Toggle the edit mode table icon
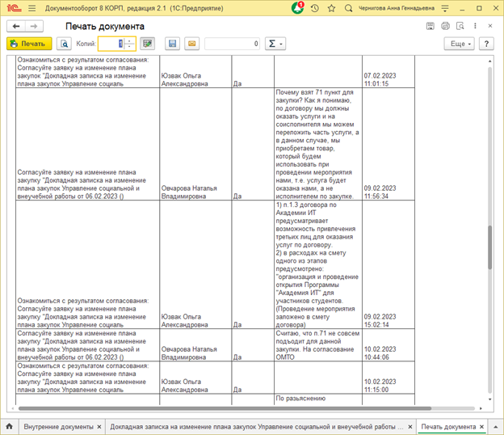This screenshot has width=504, height=435. pos(147,44)
